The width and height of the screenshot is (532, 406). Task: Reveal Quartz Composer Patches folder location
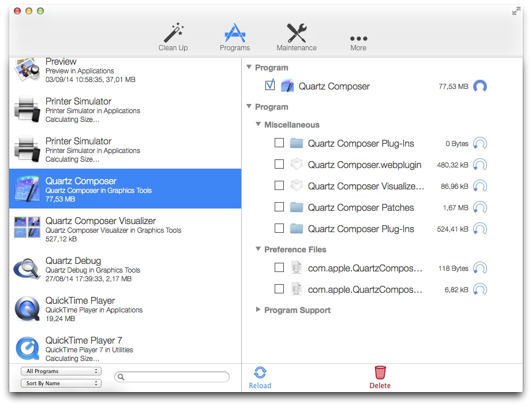coord(480,207)
